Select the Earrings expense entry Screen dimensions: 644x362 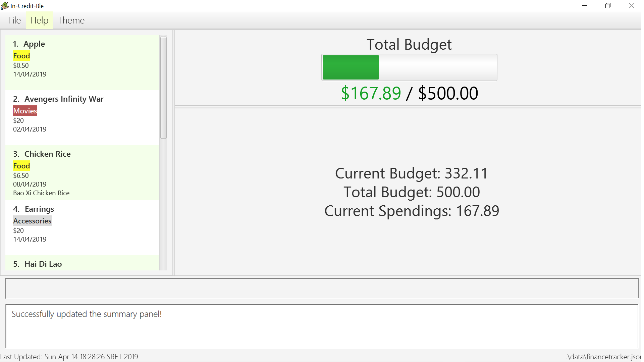tap(82, 227)
